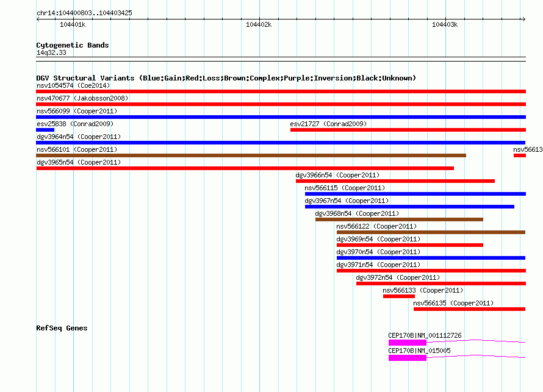Viewport: 543px width, 392px height.
Task: Click the short blue esv25838 bar
Action: coord(45,130)
